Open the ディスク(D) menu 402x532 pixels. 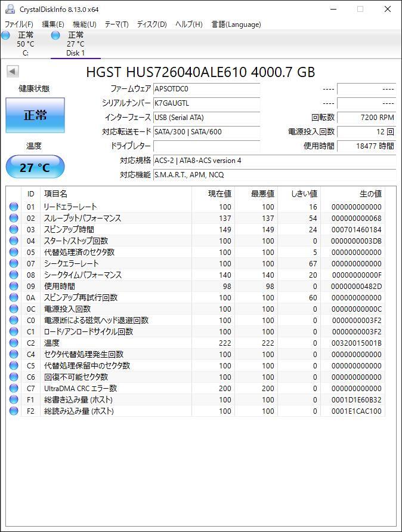(x=152, y=24)
